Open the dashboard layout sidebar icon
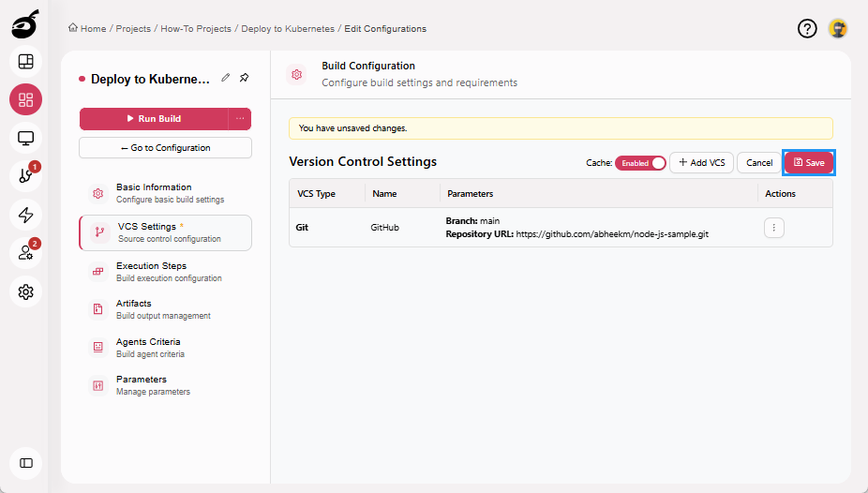 (x=25, y=62)
